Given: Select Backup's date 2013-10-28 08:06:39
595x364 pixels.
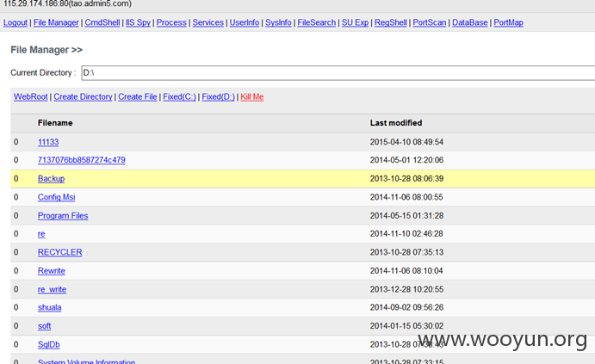Looking at the screenshot, I should 406,179.
